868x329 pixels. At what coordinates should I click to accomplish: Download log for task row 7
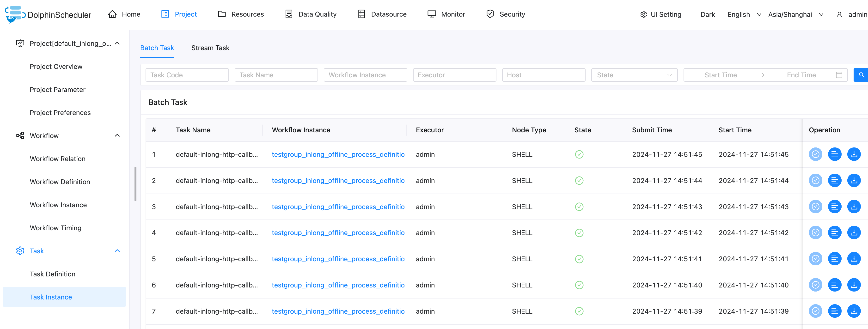click(x=854, y=311)
